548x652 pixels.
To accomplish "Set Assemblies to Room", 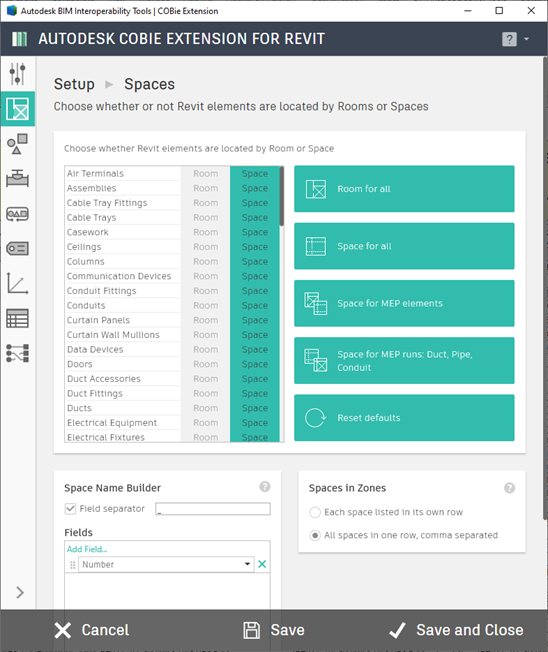I will click(x=205, y=188).
